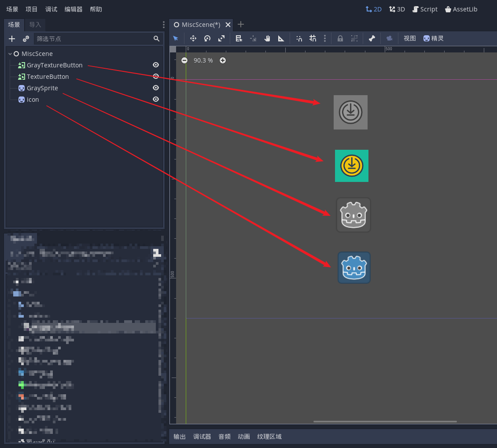Click yellow download button on teal
Screen dimensions: 497x448
pyautogui.click(x=352, y=166)
